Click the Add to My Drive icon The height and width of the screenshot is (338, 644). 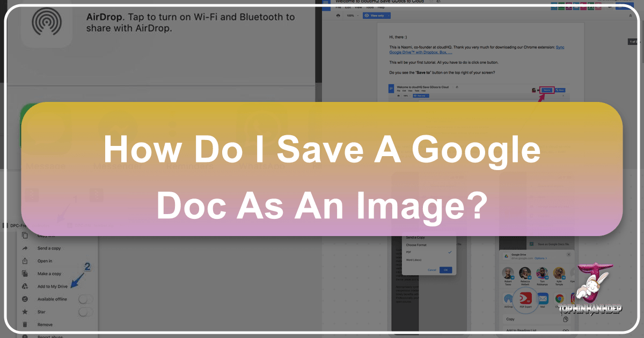[x=25, y=286]
